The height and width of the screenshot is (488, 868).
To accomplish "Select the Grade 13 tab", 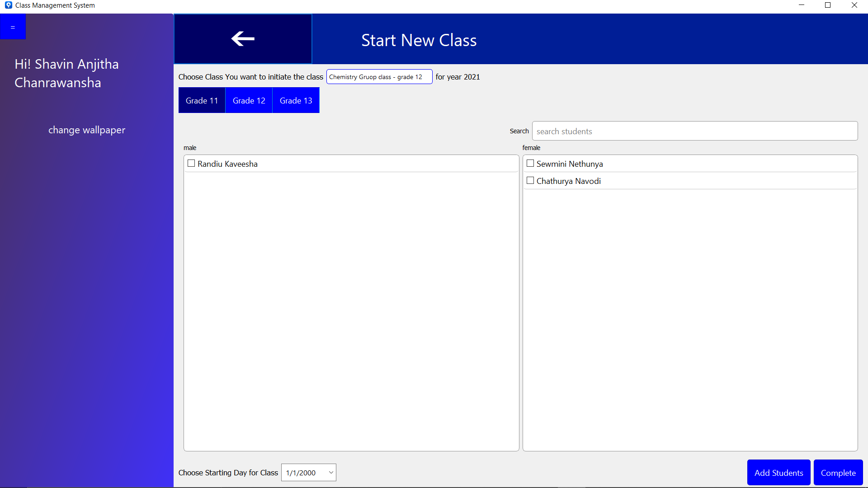I will point(296,100).
